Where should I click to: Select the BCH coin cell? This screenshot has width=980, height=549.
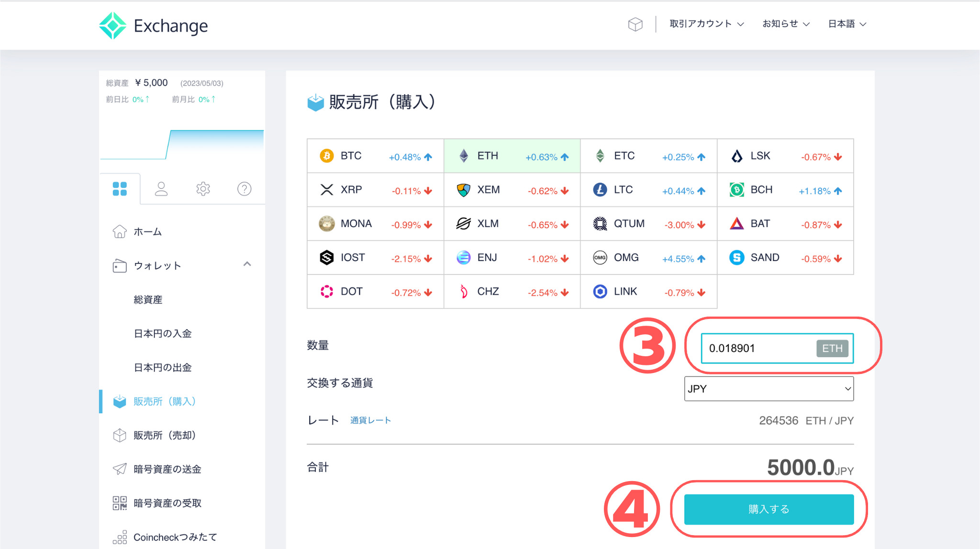point(785,190)
